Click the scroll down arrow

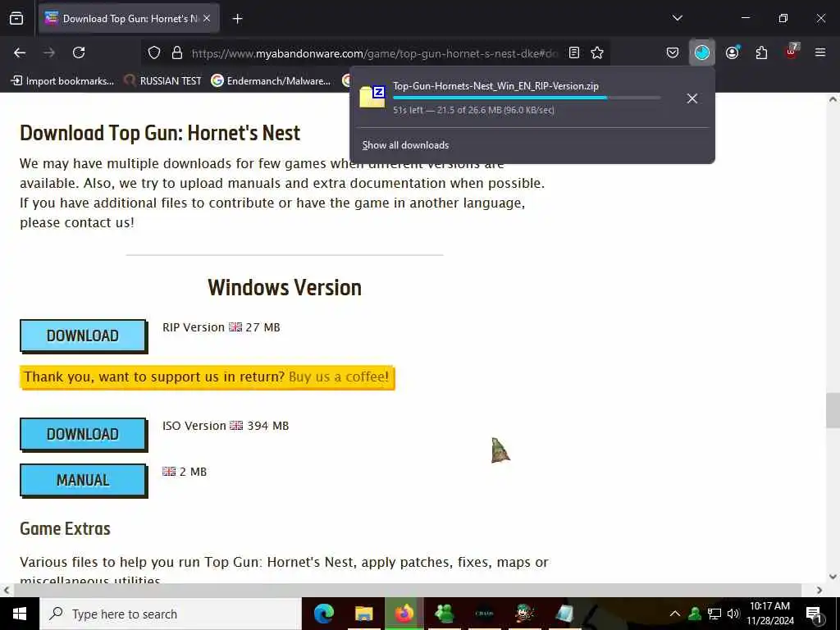833,577
